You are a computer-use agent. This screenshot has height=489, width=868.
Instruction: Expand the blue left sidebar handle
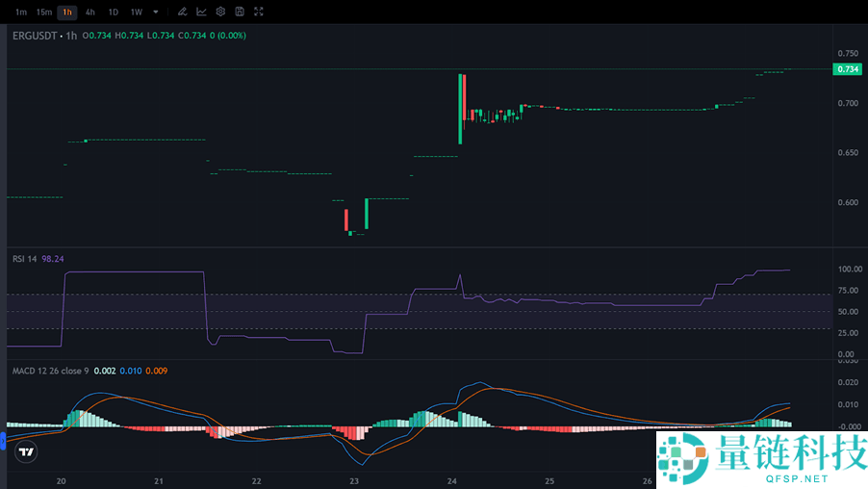click(x=3, y=442)
